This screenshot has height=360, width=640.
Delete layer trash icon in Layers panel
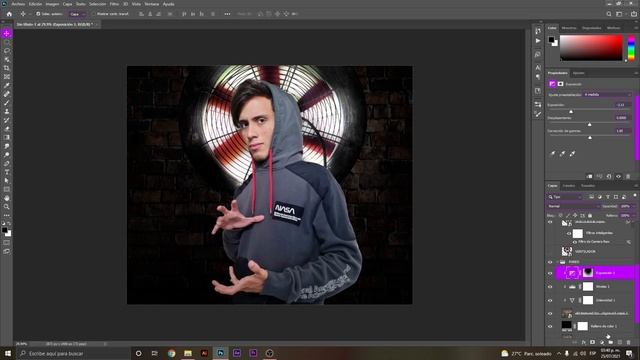[629, 342]
